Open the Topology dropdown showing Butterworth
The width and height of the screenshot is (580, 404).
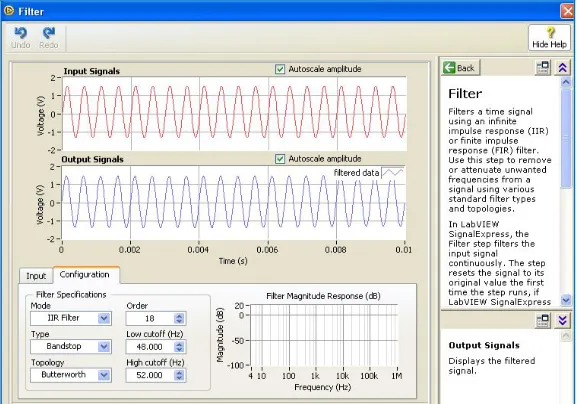coord(71,375)
